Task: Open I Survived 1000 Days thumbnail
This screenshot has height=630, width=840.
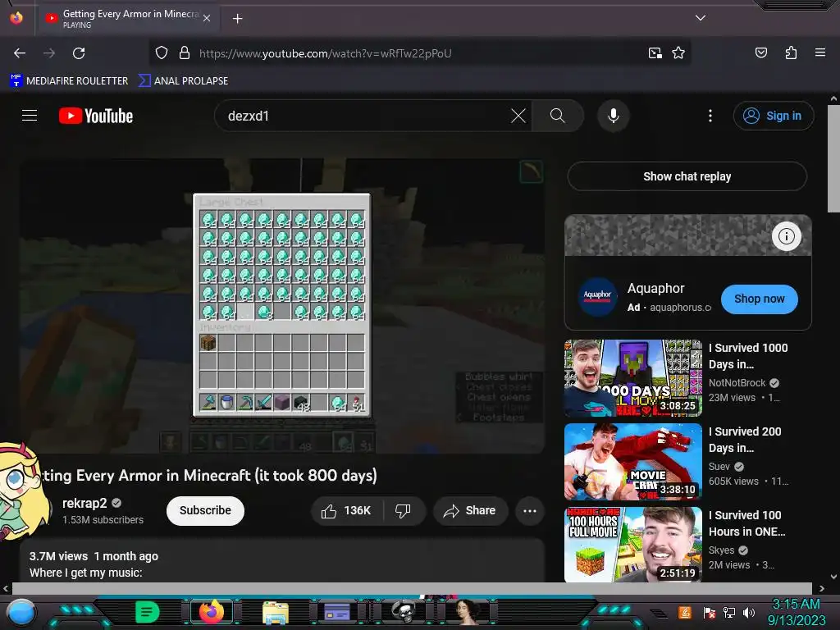Action: point(633,378)
